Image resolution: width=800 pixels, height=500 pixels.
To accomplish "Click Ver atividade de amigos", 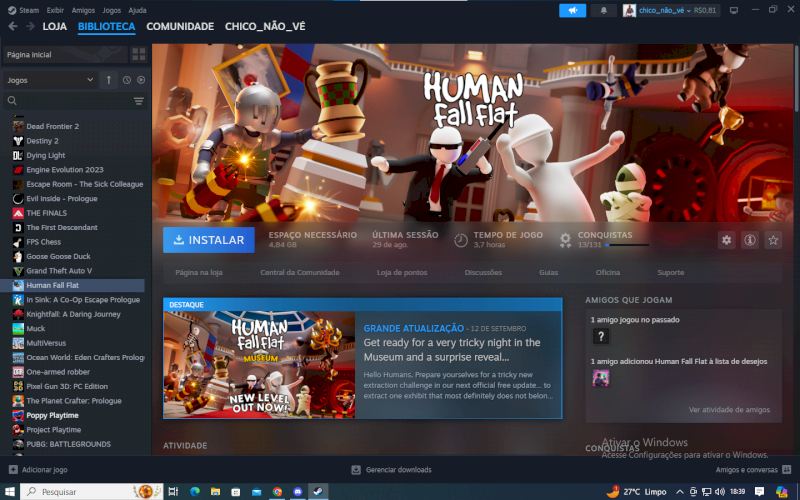I will pos(729,410).
